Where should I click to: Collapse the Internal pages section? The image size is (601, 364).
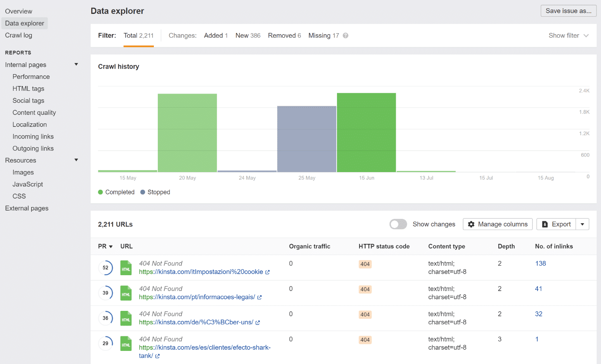click(x=76, y=64)
